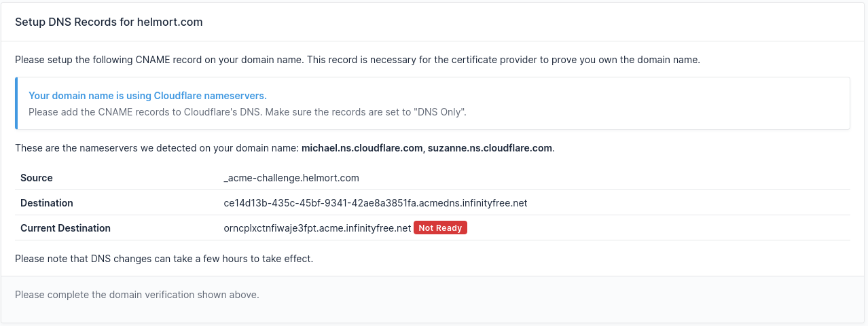Click the Source row label
868x326 pixels.
[37, 178]
